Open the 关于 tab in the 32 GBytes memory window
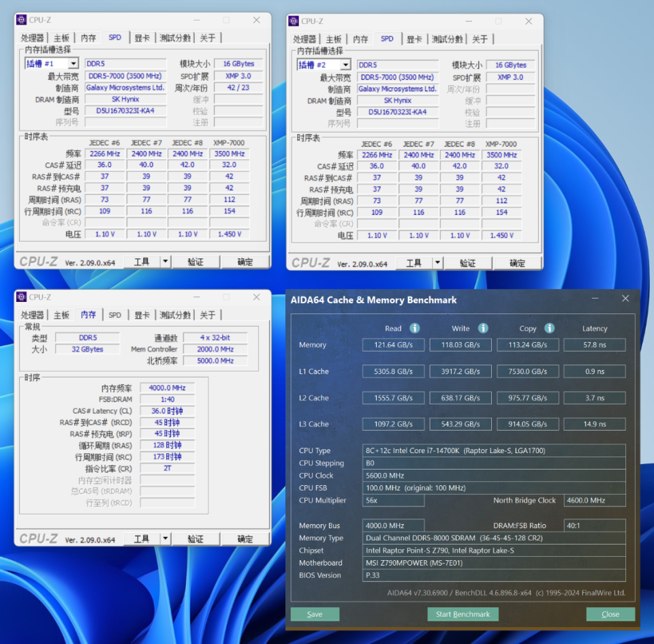Image resolution: width=654 pixels, height=644 pixels. click(208, 315)
